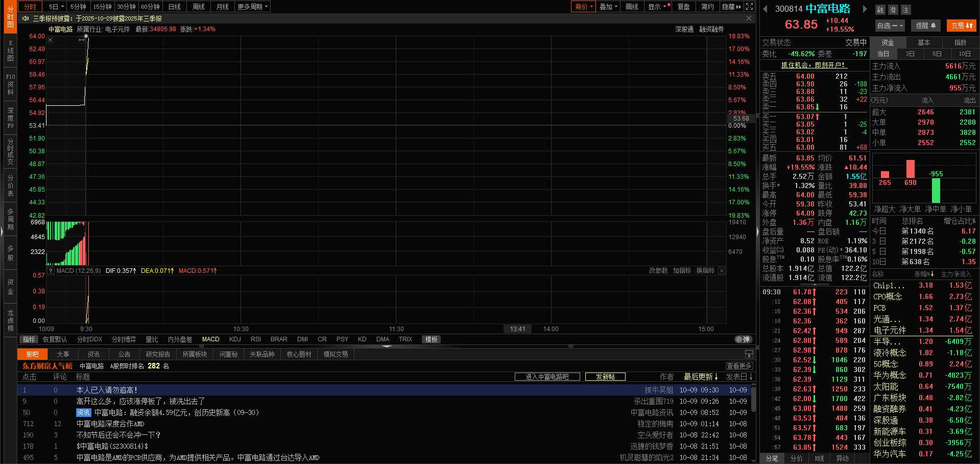Open the 研究报告 research reports tab

[158, 354]
